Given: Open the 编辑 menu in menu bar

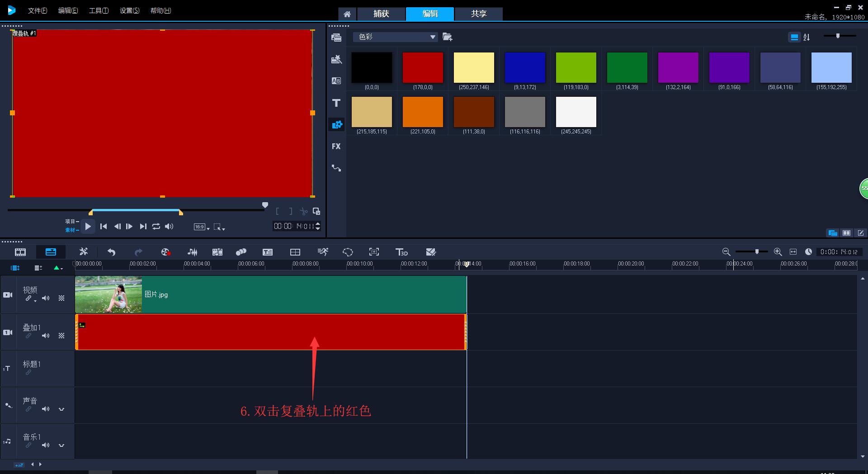Looking at the screenshot, I should (x=68, y=10).
